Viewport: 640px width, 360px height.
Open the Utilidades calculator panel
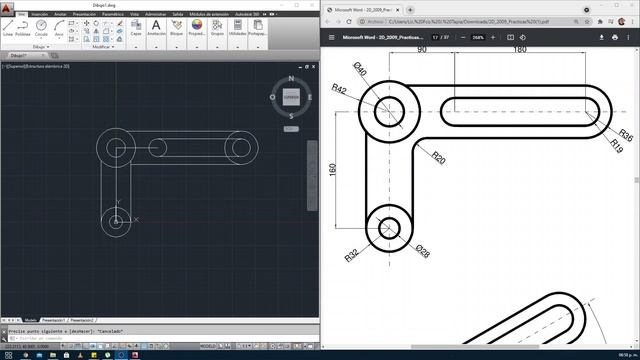click(x=238, y=28)
